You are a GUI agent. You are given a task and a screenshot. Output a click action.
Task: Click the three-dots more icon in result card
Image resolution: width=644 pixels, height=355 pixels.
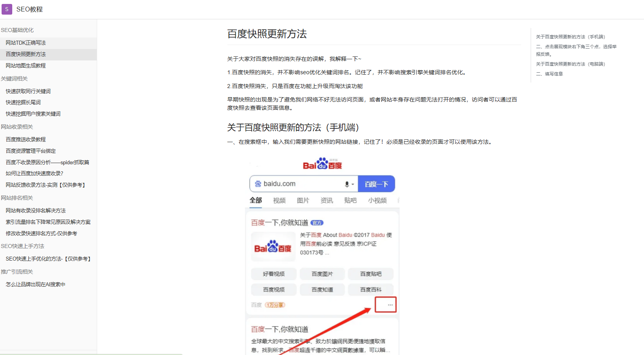(x=390, y=305)
